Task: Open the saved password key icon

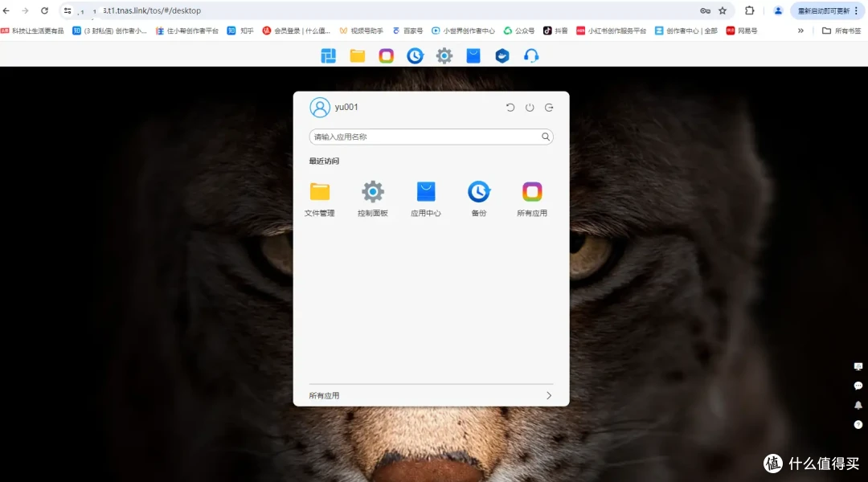Action: tap(706, 10)
